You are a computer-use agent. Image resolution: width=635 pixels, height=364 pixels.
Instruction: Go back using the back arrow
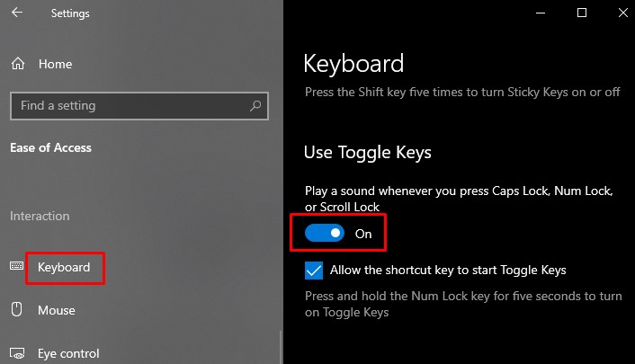17,13
